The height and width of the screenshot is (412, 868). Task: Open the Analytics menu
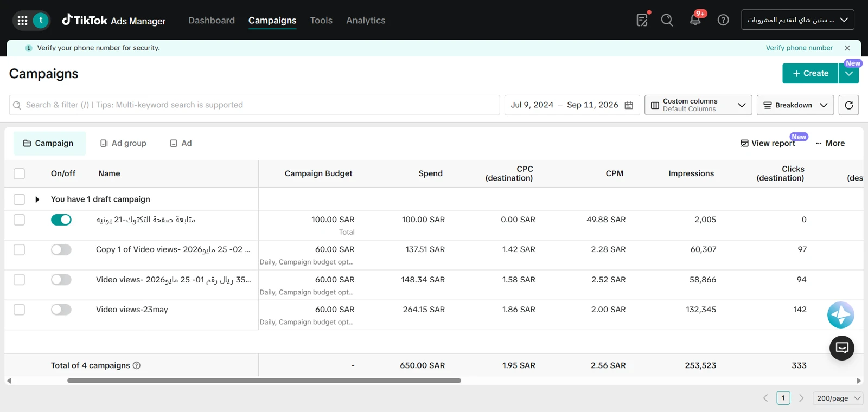pos(366,21)
